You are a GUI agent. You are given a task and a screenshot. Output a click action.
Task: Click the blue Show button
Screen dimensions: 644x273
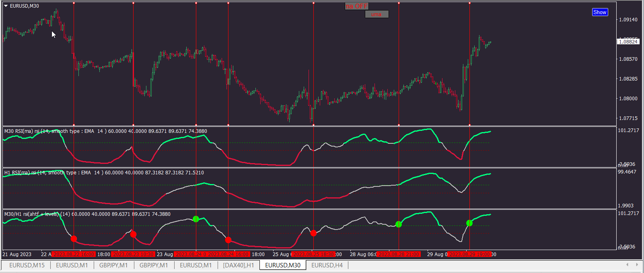[600, 12]
